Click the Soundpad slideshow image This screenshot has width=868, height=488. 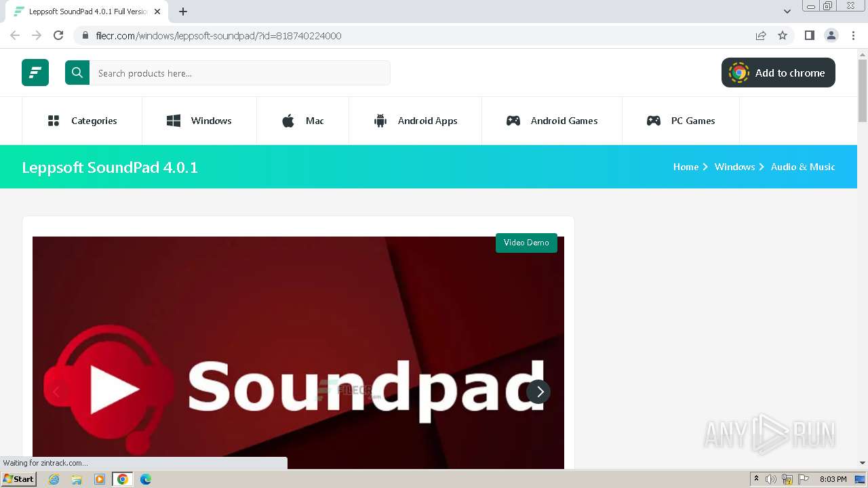298,352
